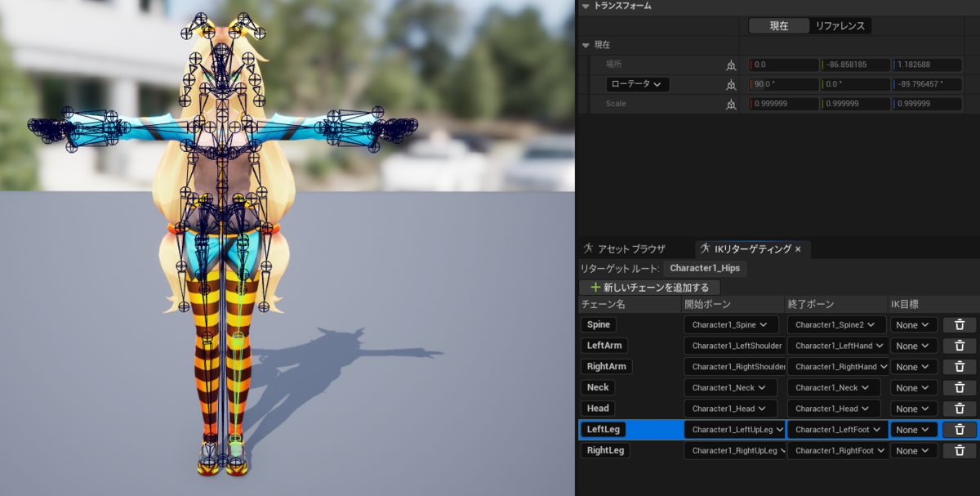Click 新しいチェーンを追加する button
Screen dimensions: 980x496
650,288
